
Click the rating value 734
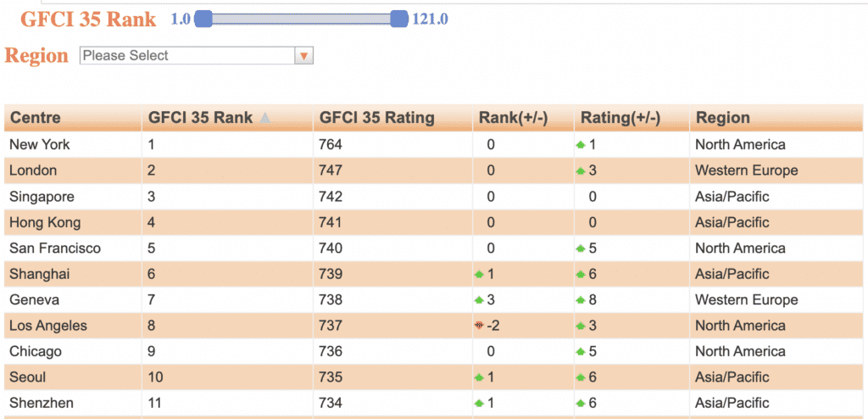[331, 403]
